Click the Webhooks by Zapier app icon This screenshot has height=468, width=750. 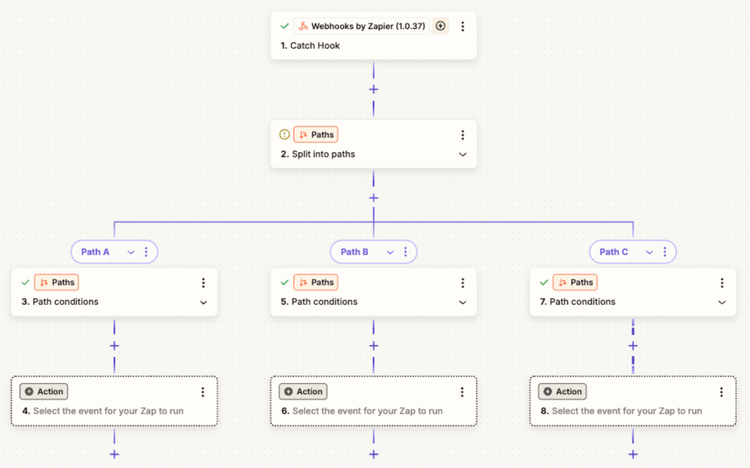[x=303, y=26]
